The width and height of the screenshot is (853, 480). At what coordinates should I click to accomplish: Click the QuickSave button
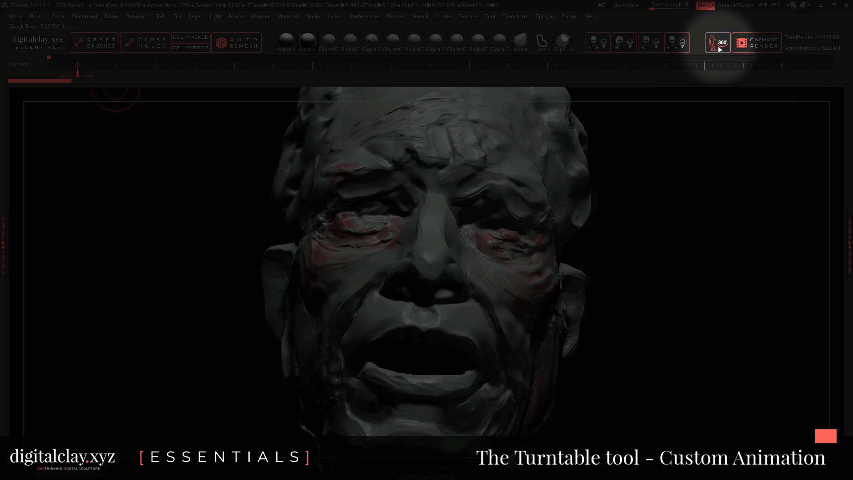626,5
